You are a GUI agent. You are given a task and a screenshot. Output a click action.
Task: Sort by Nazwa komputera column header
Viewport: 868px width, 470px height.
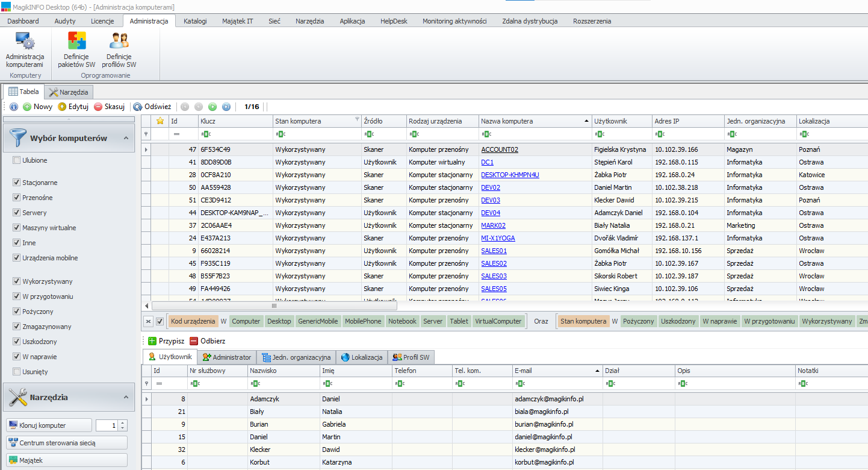(x=535, y=121)
